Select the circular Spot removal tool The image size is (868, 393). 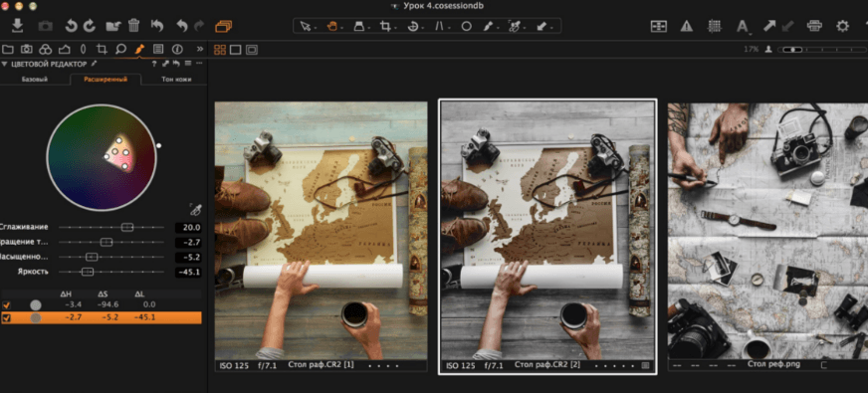[x=466, y=26]
